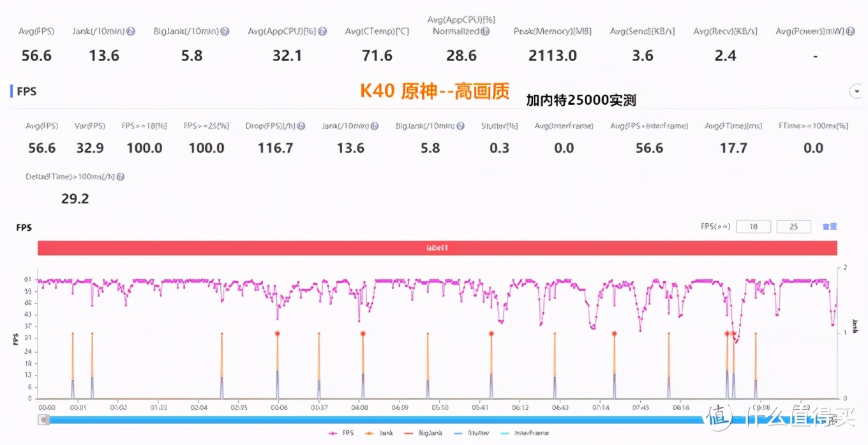Click the Avg(CTemp) value 71.6
Screen dimensions: 868x445
377,55
